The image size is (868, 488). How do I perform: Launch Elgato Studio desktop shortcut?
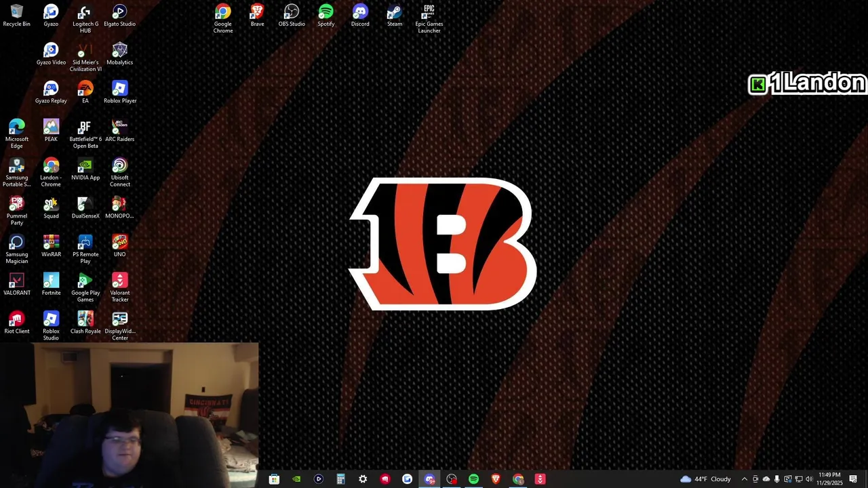[x=119, y=16]
